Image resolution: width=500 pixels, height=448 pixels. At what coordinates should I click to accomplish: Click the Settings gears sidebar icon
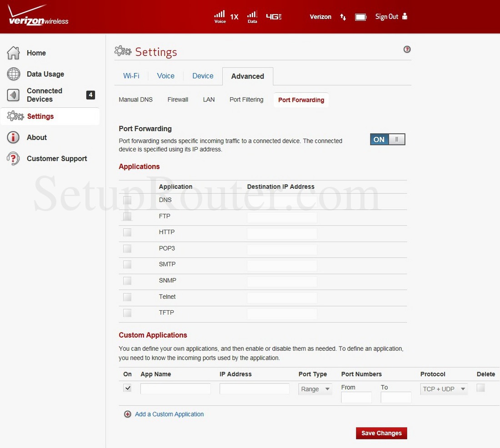[x=15, y=116]
